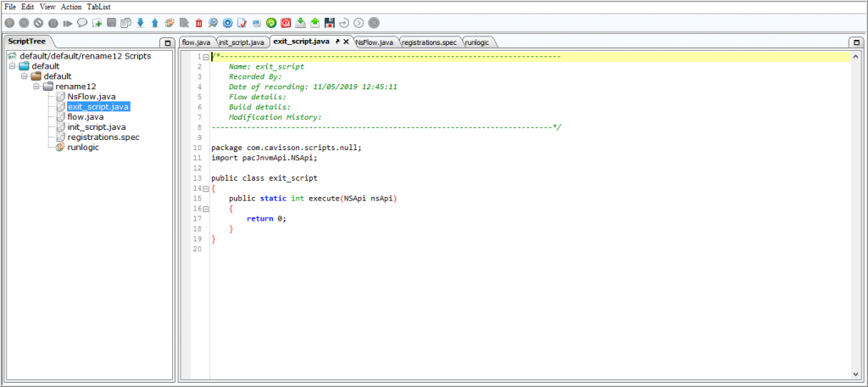
Task: Fold the class body at line 14
Action: tap(206, 188)
